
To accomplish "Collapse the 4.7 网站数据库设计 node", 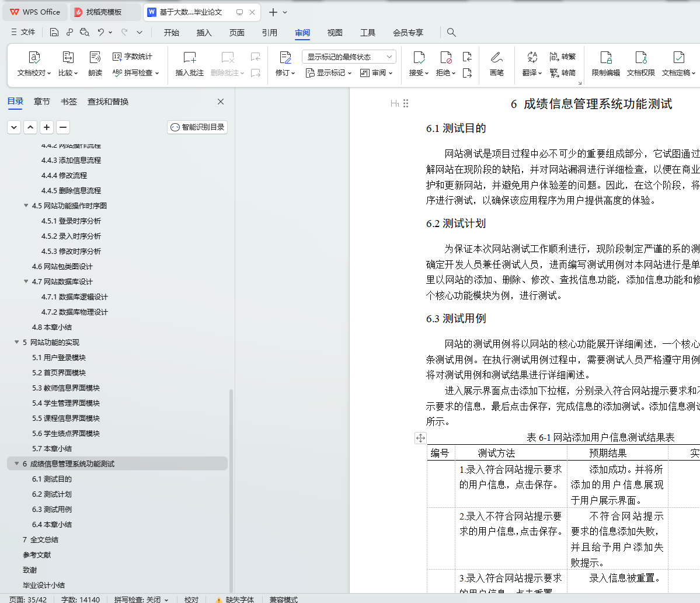I will (x=26, y=281).
